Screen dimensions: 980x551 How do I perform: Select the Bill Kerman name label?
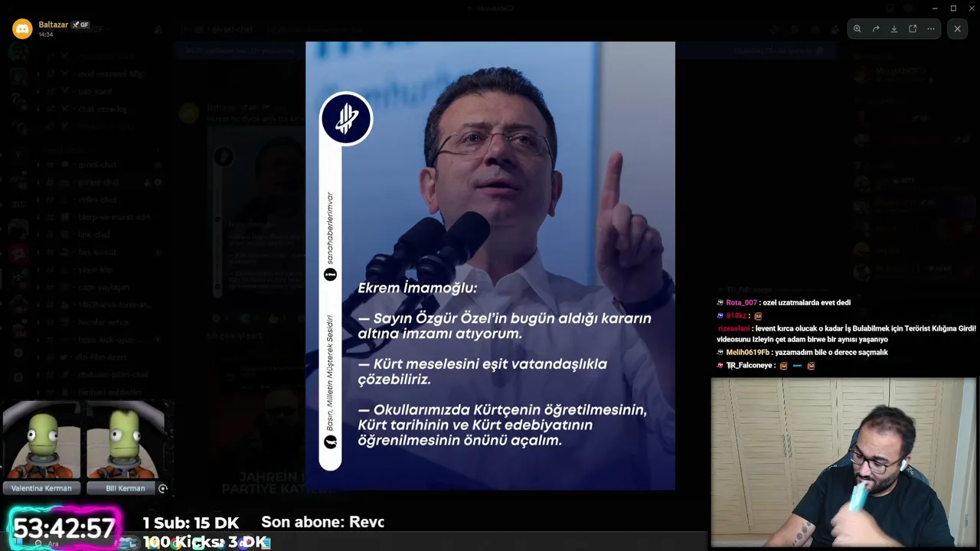[x=125, y=488]
